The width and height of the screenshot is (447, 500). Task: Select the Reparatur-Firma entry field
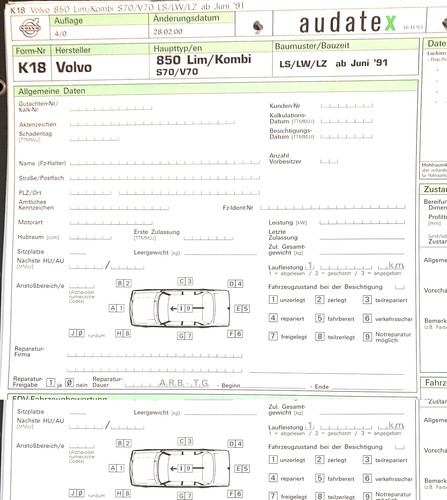(155, 355)
